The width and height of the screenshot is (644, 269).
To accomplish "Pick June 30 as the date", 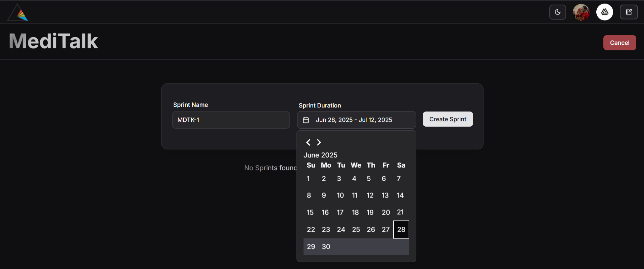I will tap(326, 246).
